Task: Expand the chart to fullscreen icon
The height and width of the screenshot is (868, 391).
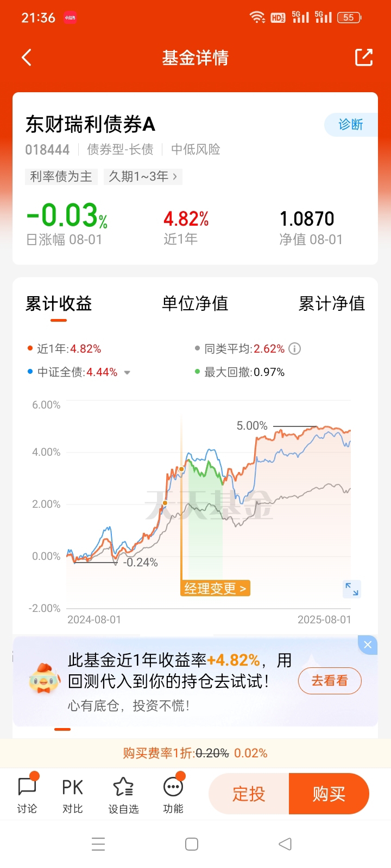Action: point(352,589)
